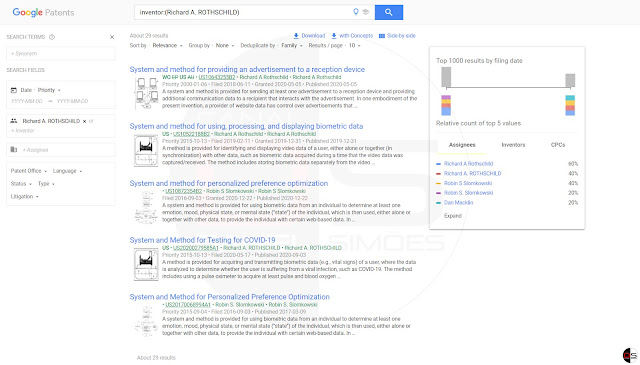640x365 pixels.
Task: Open the Google Patents logo home link
Action: click(x=43, y=12)
